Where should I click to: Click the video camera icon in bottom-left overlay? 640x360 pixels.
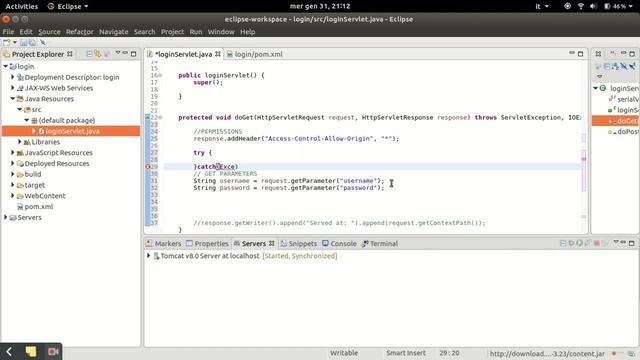[53, 351]
